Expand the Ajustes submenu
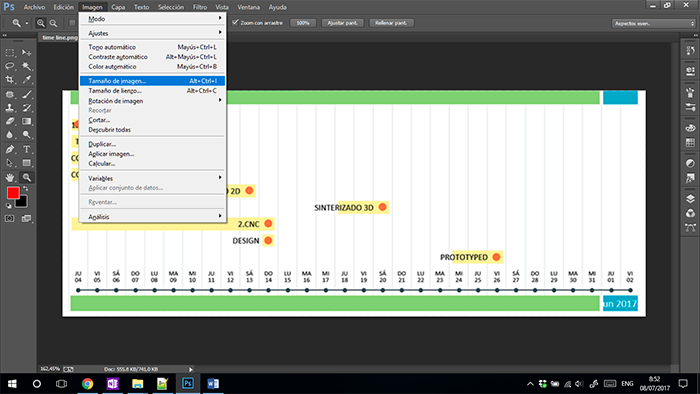Image resolution: width=700 pixels, height=394 pixels. (152, 33)
